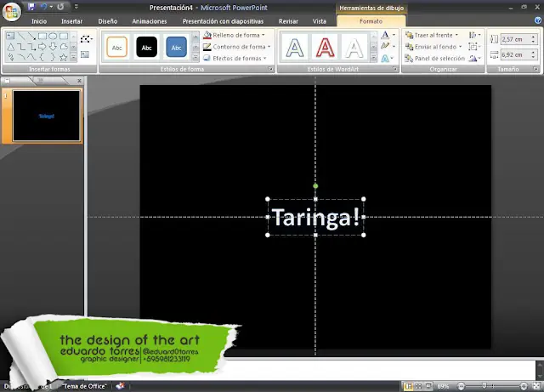544x392 pixels.
Task: Select the triangle shape
Action: (x=10, y=47)
